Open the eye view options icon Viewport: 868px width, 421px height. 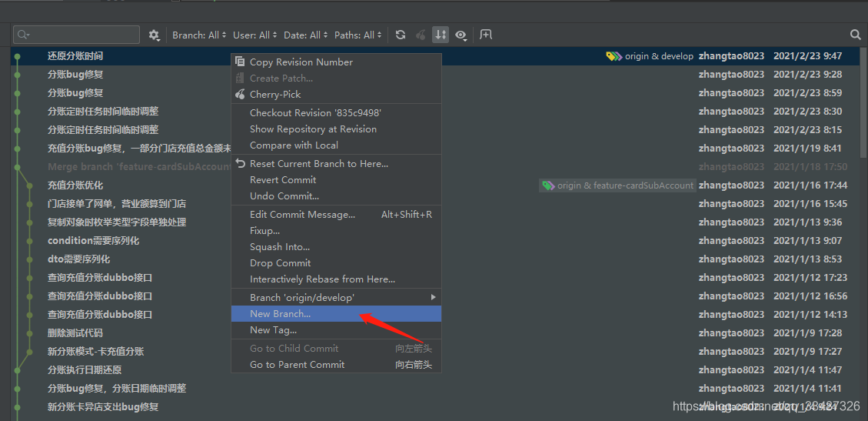coord(461,35)
